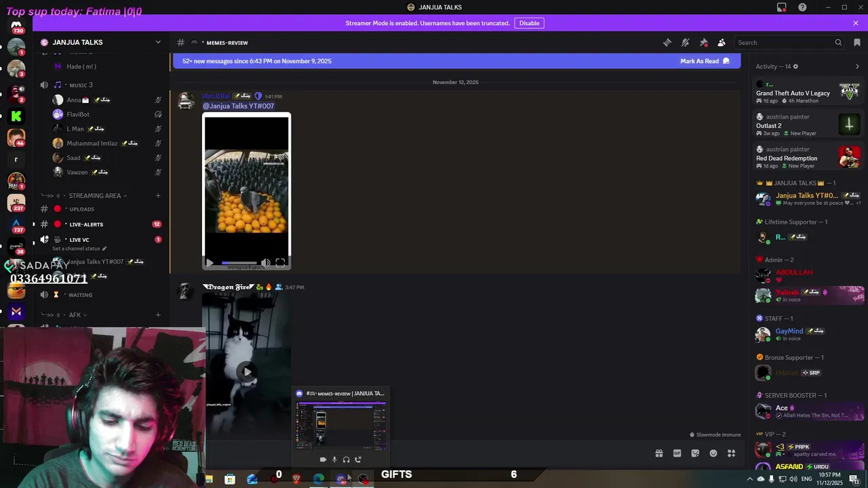The image size is (868, 488).
Task: Click the deafened icon beside FlaviBot
Action: click(x=158, y=115)
